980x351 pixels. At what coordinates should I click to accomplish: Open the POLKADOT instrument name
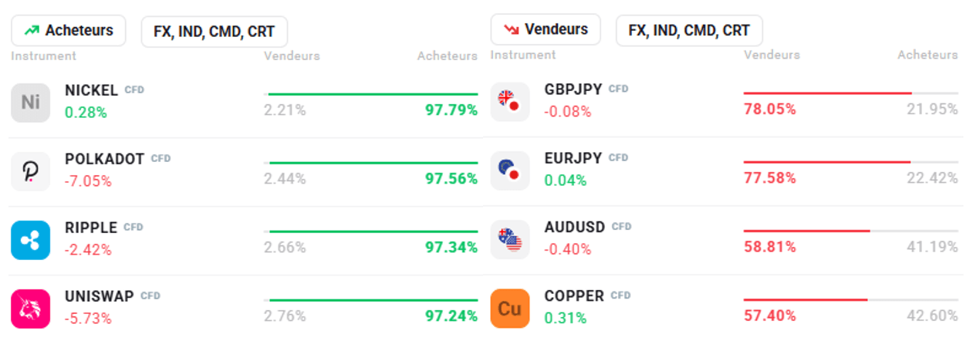click(x=104, y=159)
